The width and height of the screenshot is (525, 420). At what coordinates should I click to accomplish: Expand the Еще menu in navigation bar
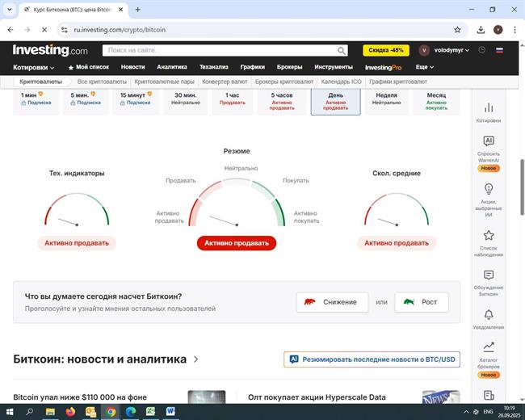pyautogui.click(x=425, y=67)
